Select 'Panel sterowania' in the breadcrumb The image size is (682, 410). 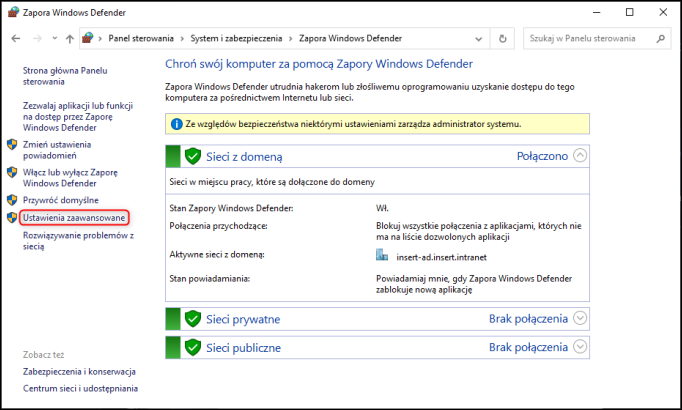tap(141, 38)
